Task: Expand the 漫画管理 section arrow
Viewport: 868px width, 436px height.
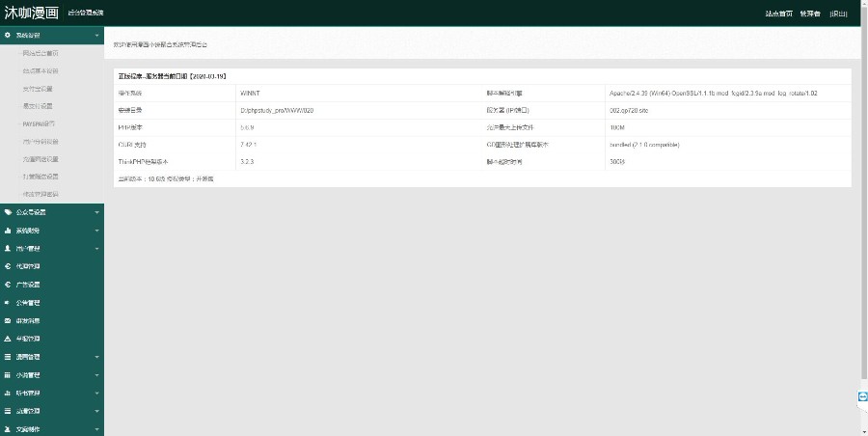Action: coord(96,357)
